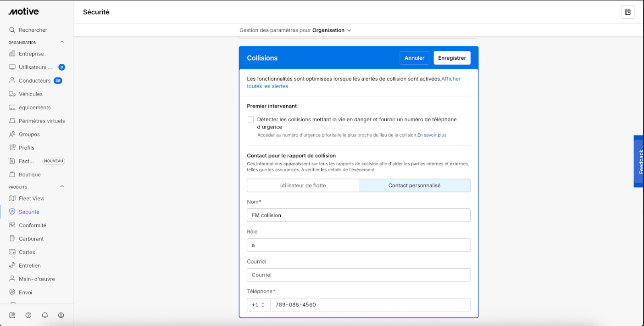Image resolution: width=644 pixels, height=326 pixels.
Task: Collapse the PRODUITS sidebar section
Action: [x=62, y=187]
